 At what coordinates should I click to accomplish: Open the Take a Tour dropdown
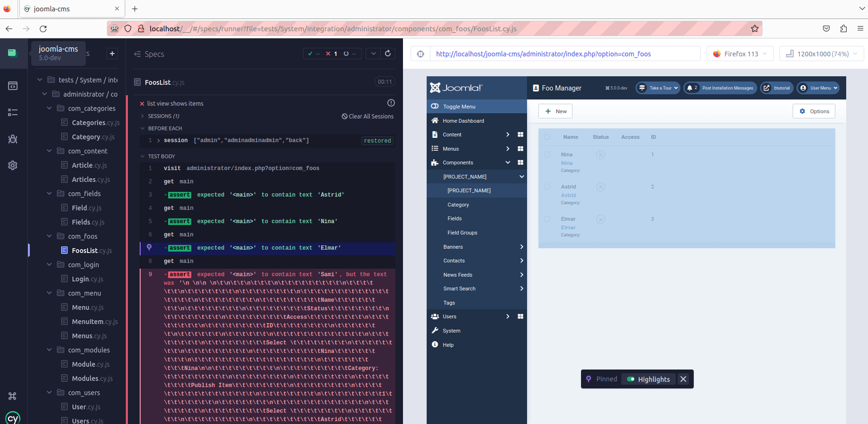point(658,88)
